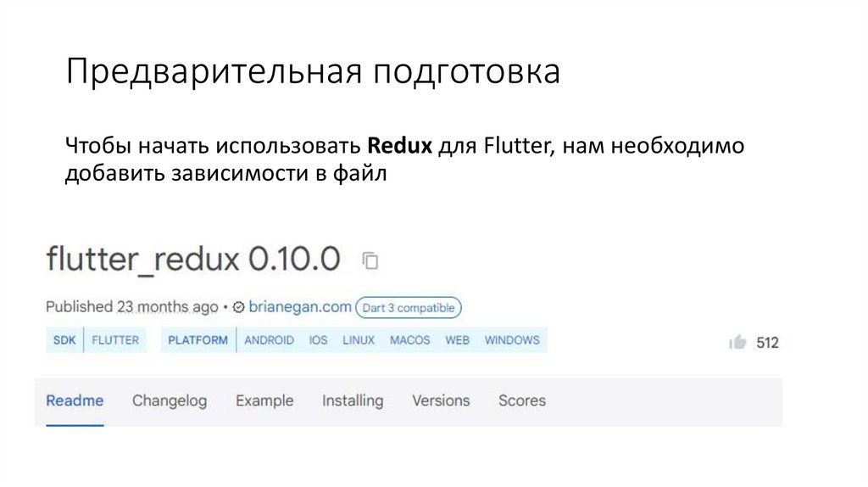The width and height of the screenshot is (868, 487).
Task: Click the Dart 3 compatible badge
Action: pyautogui.click(x=409, y=307)
